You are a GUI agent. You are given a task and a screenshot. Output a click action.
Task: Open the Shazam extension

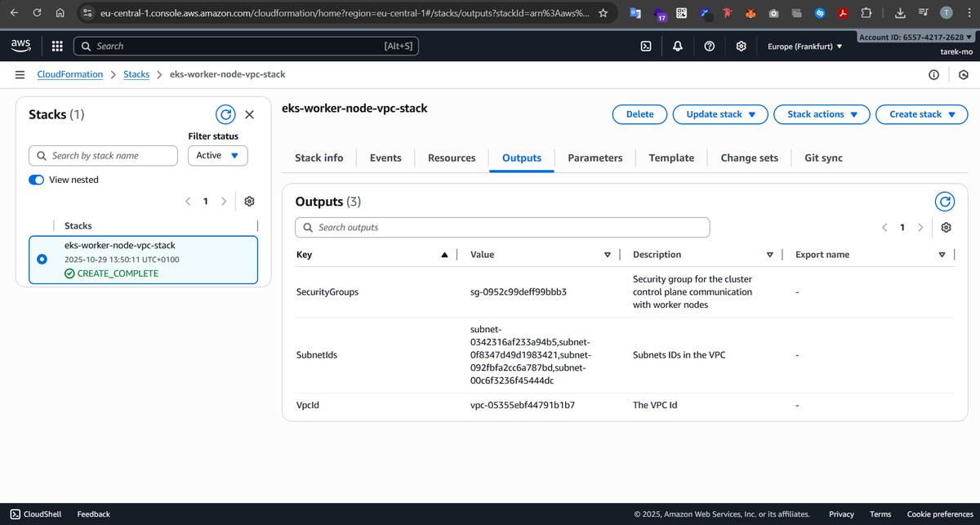821,13
